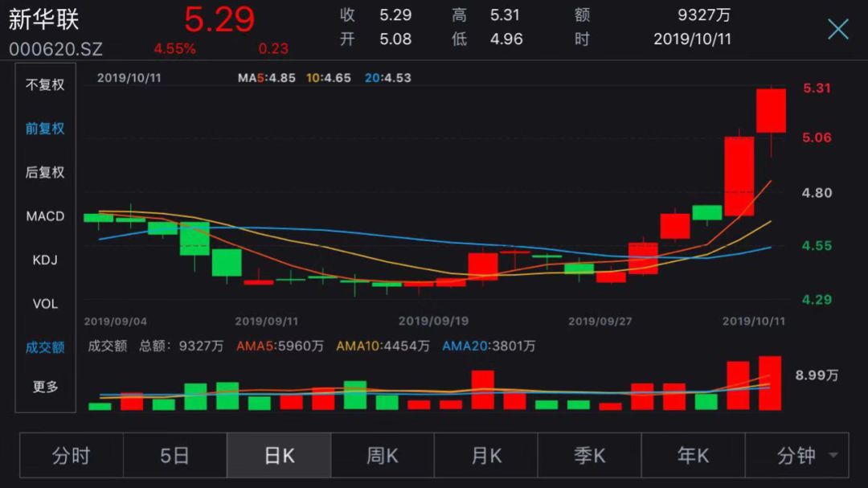Open the 分钟 interval dropdown
This screenshot has width=868, height=488.
click(x=797, y=455)
